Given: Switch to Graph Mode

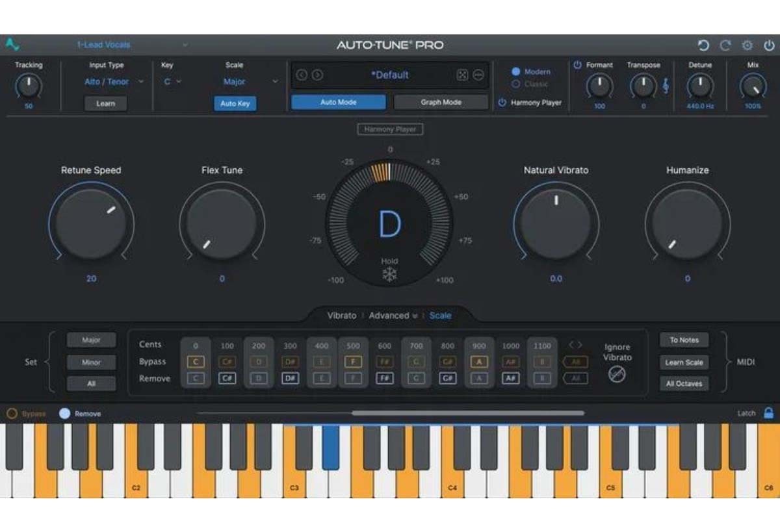Looking at the screenshot, I should click(441, 101).
